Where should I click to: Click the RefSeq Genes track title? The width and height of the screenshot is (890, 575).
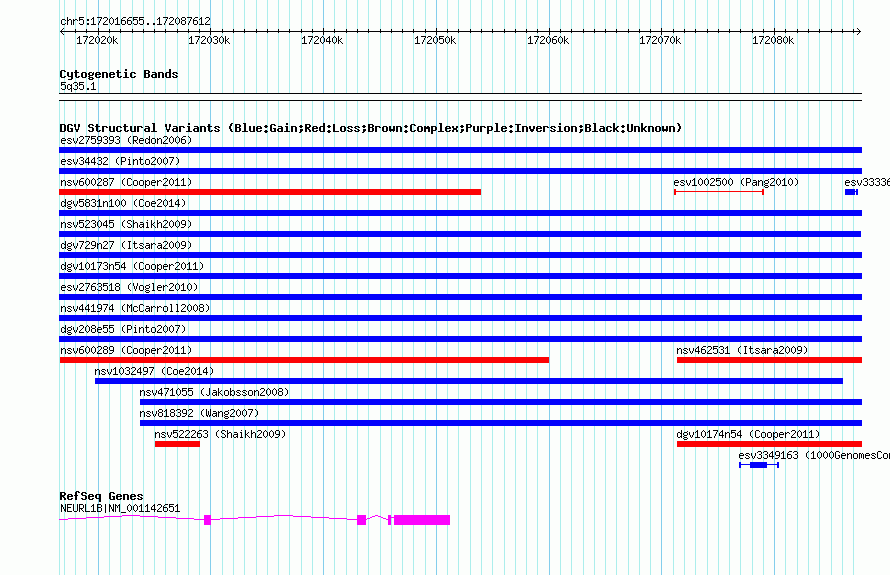101,496
